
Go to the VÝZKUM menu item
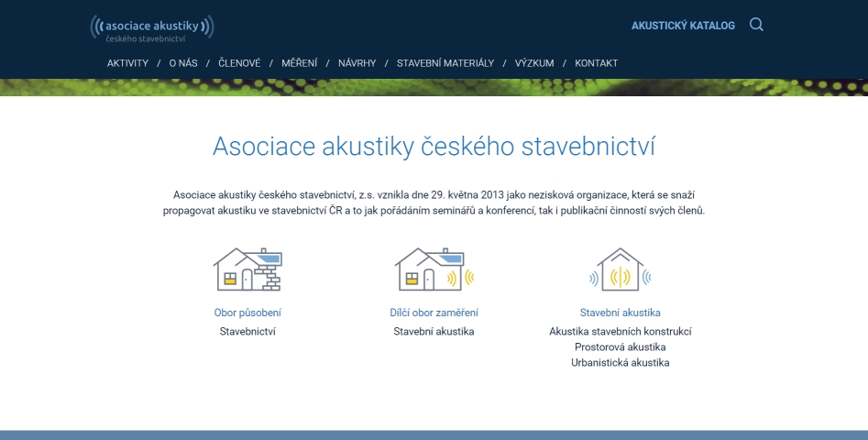pos(534,63)
